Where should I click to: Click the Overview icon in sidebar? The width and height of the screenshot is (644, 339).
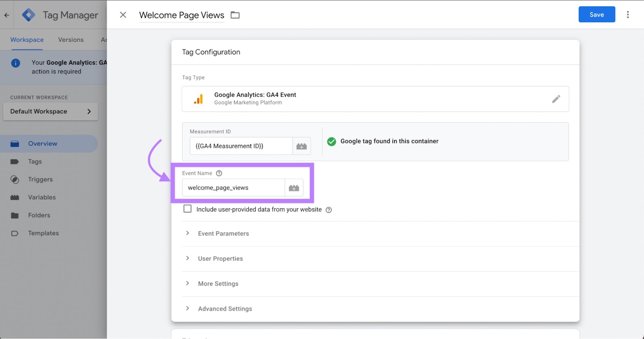click(x=15, y=144)
